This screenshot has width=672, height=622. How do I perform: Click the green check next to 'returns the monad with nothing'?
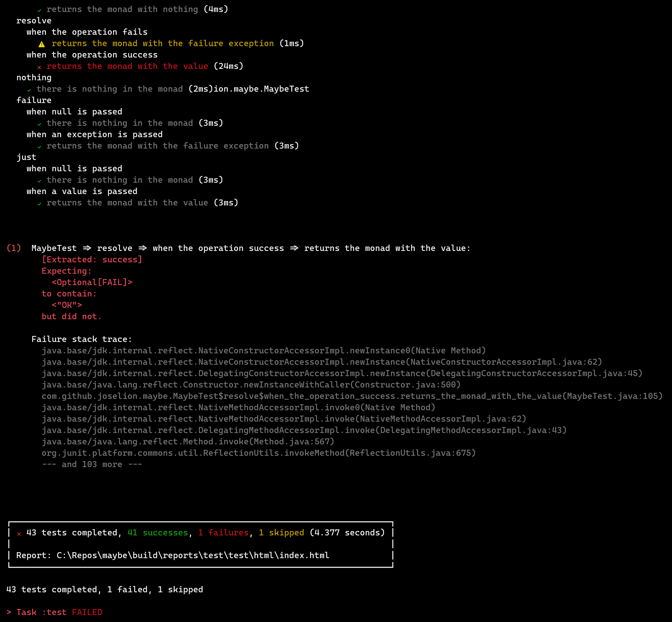[x=39, y=10]
